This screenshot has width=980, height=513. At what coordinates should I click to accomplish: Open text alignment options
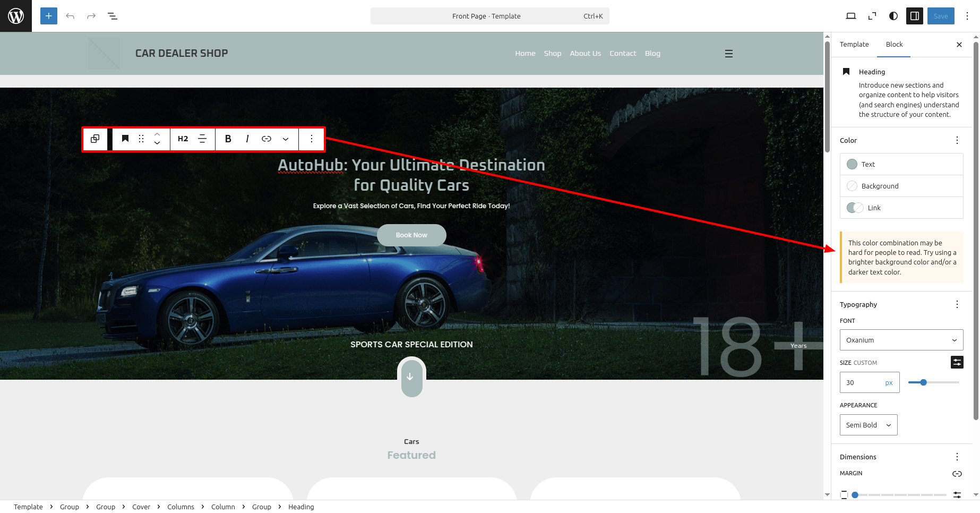[x=202, y=139]
